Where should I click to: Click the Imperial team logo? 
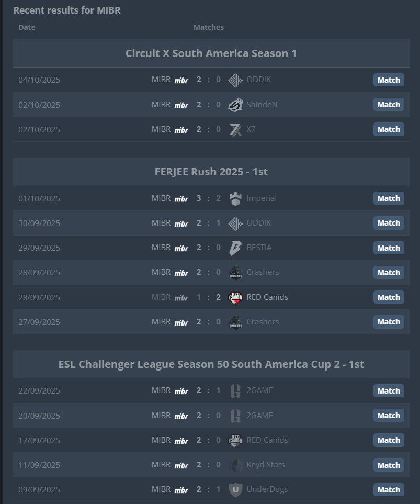pyautogui.click(x=235, y=198)
